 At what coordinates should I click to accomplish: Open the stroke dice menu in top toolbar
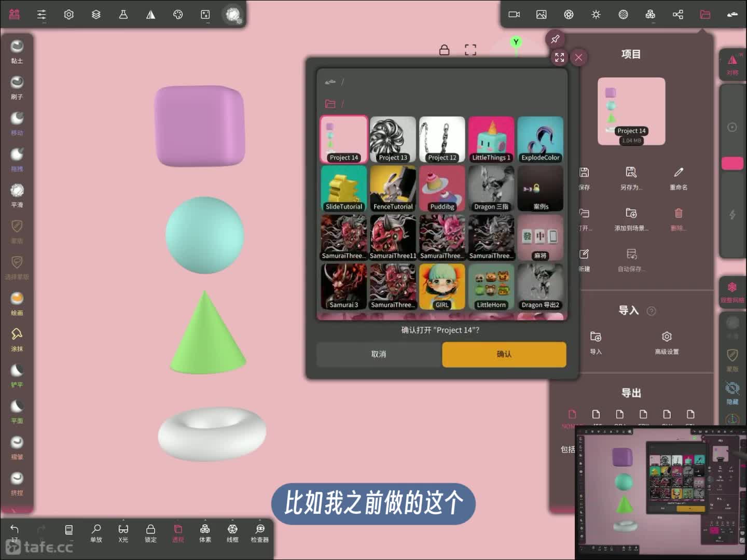pyautogui.click(x=205, y=15)
